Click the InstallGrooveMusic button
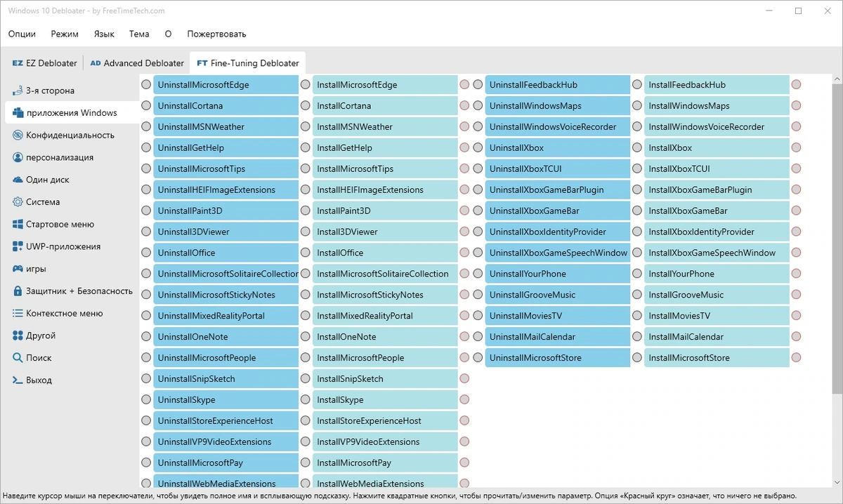Screen dimensions: 843x504 pyautogui.click(x=717, y=295)
